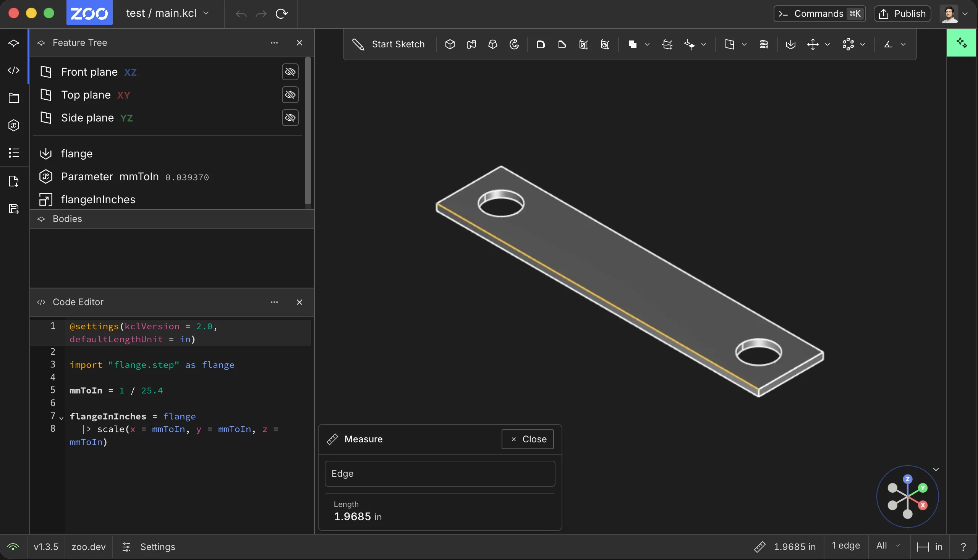
Task: Expand the angle measure dropdown arrow
Action: coord(903,45)
